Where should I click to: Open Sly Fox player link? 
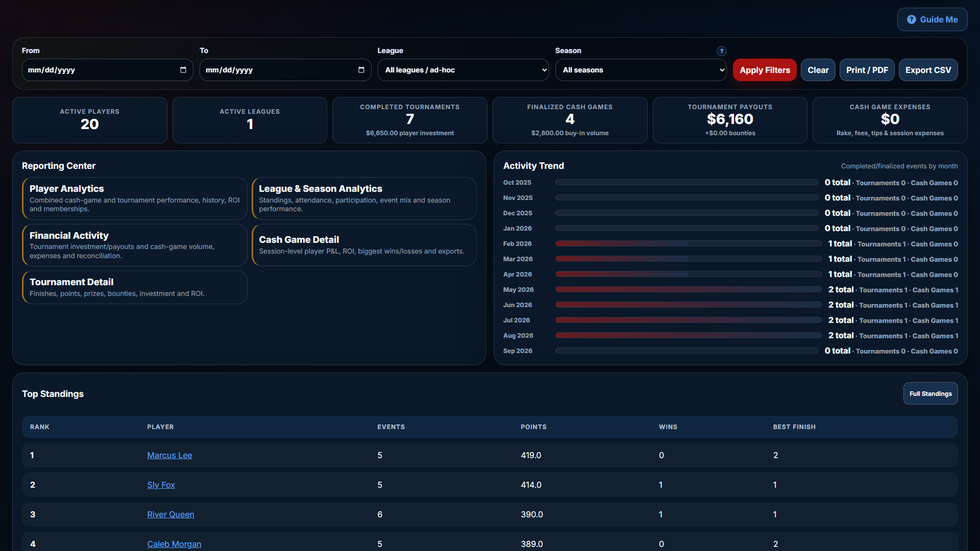point(161,485)
